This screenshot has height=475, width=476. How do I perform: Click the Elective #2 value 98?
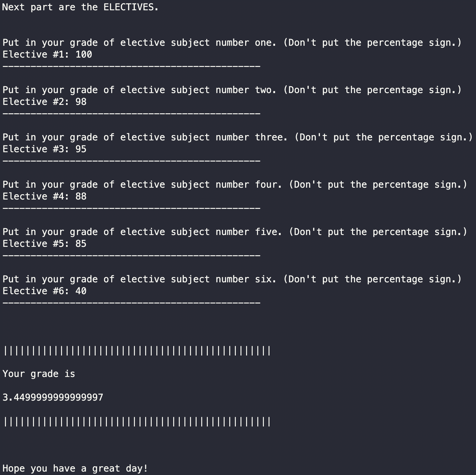click(x=81, y=102)
